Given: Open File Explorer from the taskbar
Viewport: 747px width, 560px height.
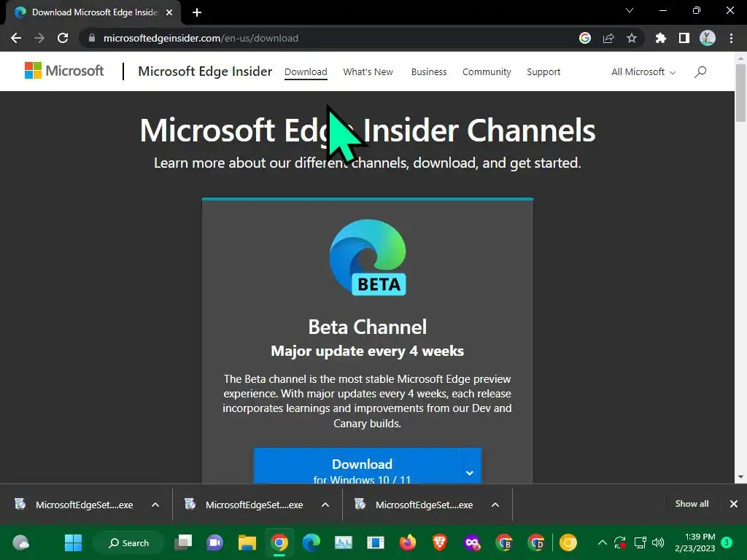Looking at the screenshot, I should (x=247, y=542).
